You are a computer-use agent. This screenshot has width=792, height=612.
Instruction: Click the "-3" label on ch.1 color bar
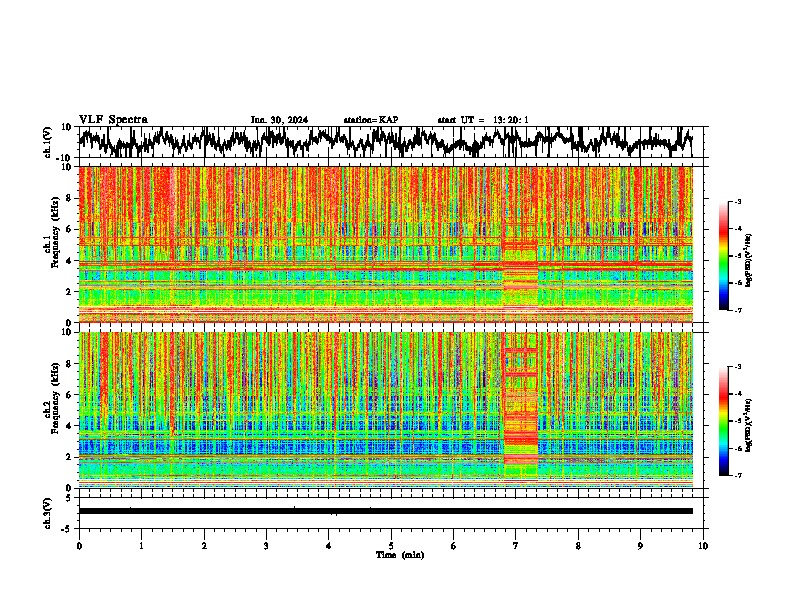click(x=738, y=201)
